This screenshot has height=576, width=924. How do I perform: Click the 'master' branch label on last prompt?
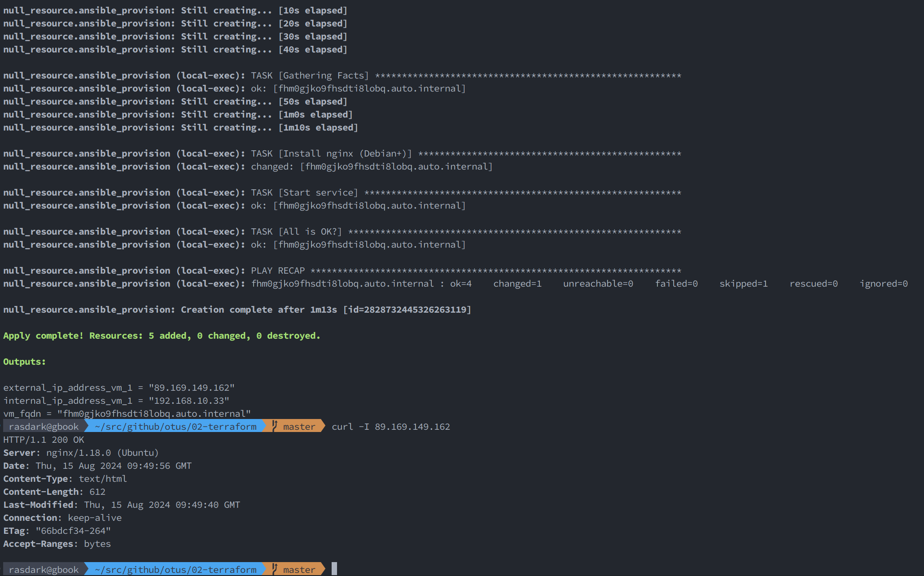(299, 570)
